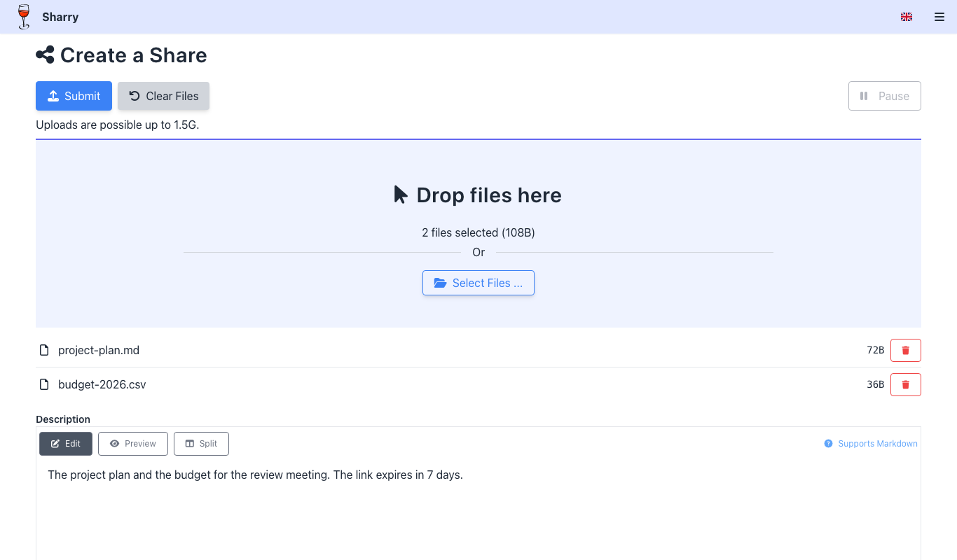Click the project-plan.md file name

click(99, 350)
